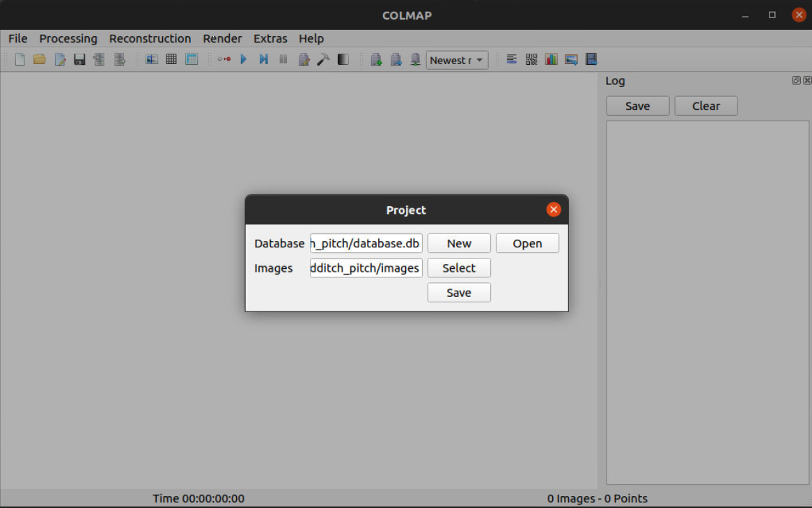Close the Log dock panel
The width and height of the screenshot is (812, 508).
[807, 81]
